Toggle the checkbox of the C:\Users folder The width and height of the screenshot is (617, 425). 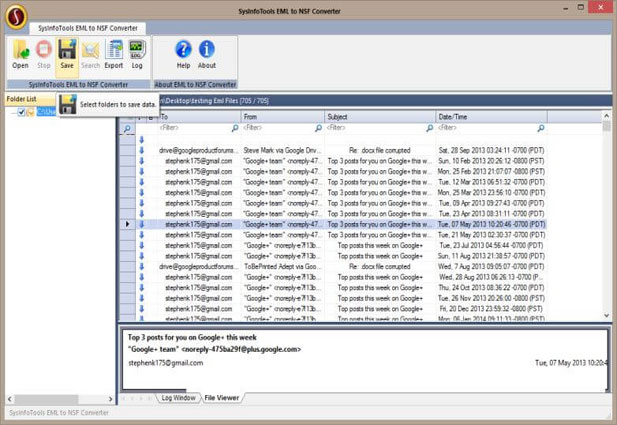pyautogui.click(x=21, y=112)
